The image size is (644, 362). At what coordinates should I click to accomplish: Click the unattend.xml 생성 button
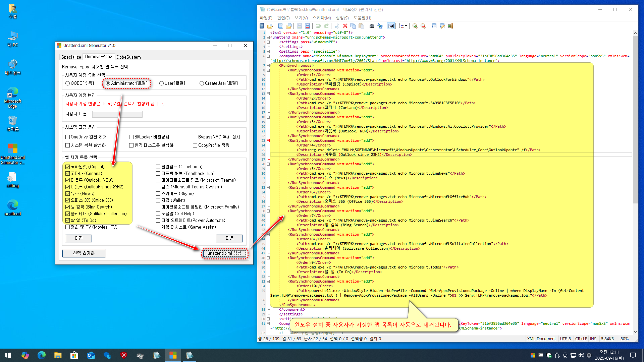[224, 253]
